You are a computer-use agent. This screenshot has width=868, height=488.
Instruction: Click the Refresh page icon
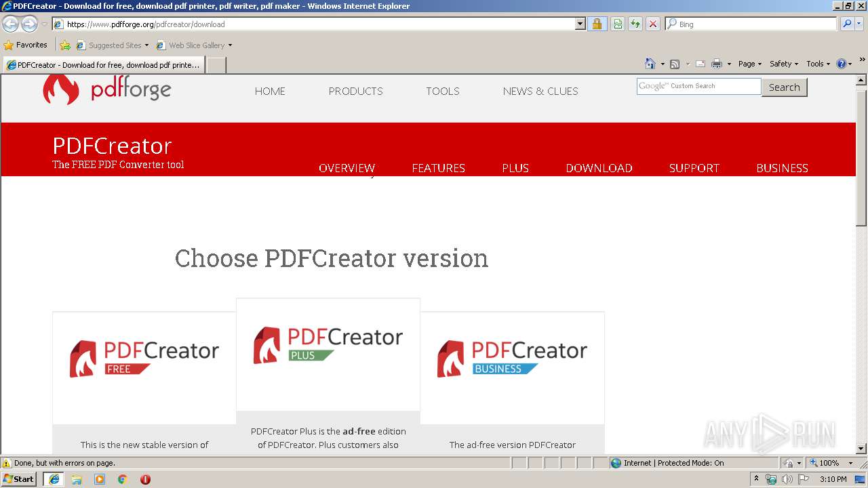[x=635, y=24]
